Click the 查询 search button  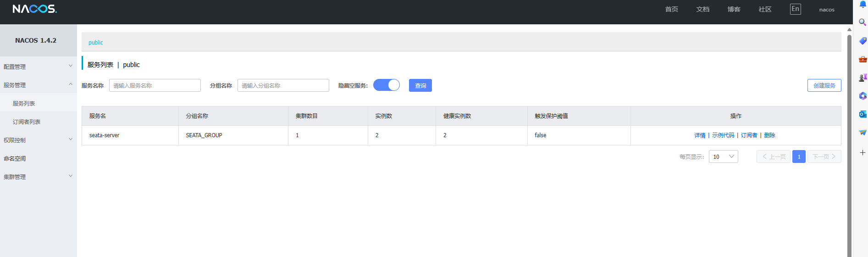click(420, 85)
